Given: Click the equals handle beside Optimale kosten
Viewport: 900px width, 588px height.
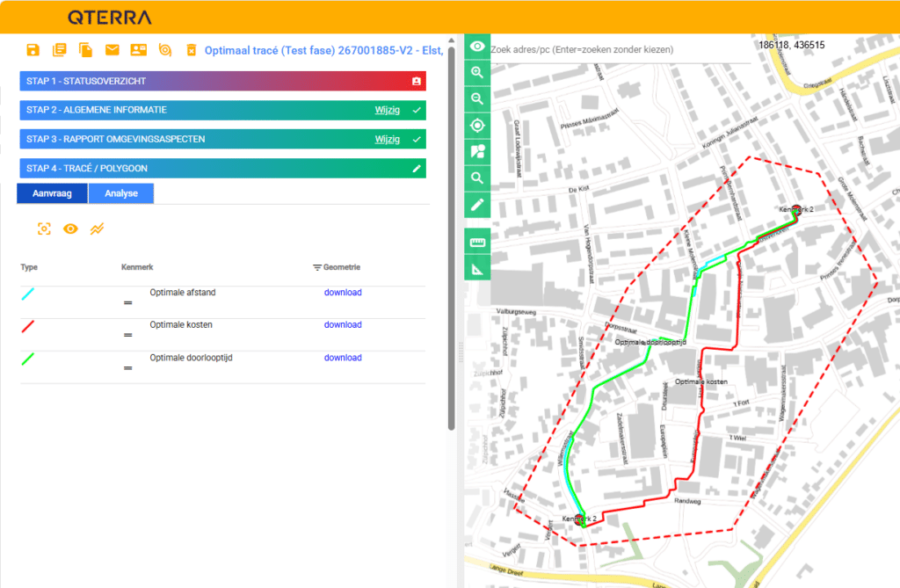Looking at the screenshot, I should 128,335.
